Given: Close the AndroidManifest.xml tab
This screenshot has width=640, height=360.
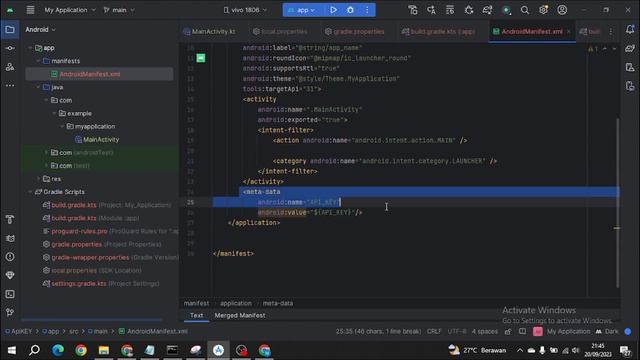Looking at the screenshot, I should (569, 31).
